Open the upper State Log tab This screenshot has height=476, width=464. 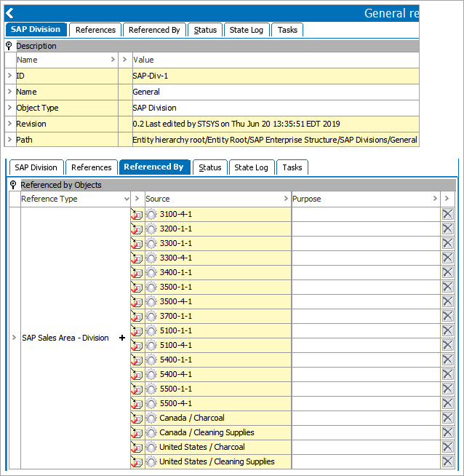pos(247,30)
